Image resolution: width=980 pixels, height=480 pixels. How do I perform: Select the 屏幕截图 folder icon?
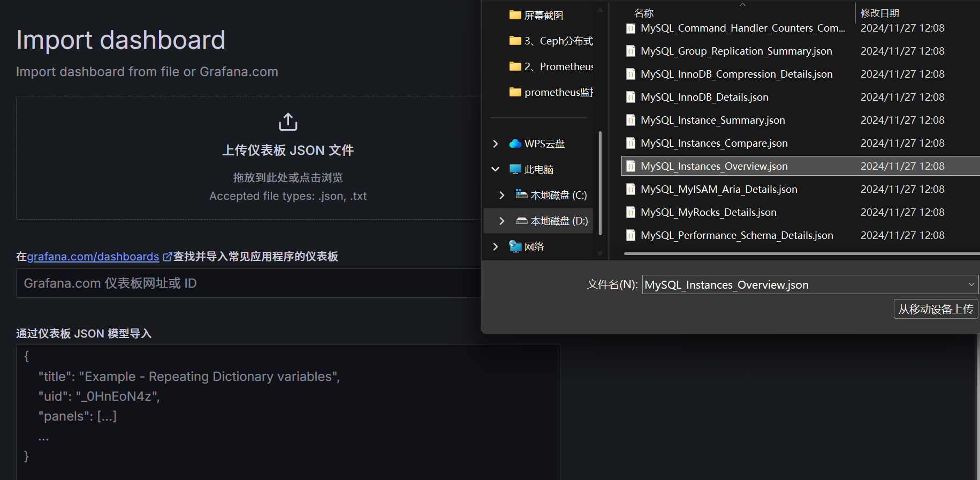coord(515,15)
